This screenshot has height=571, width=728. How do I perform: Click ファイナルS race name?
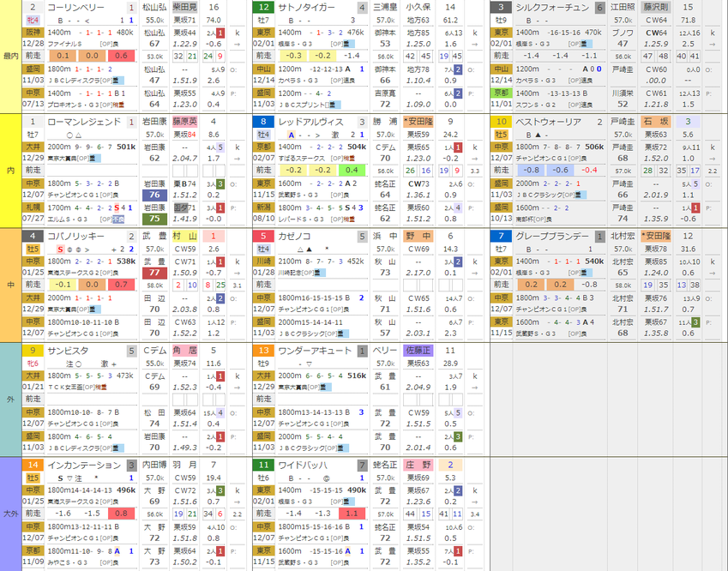(x=64, y=44)
